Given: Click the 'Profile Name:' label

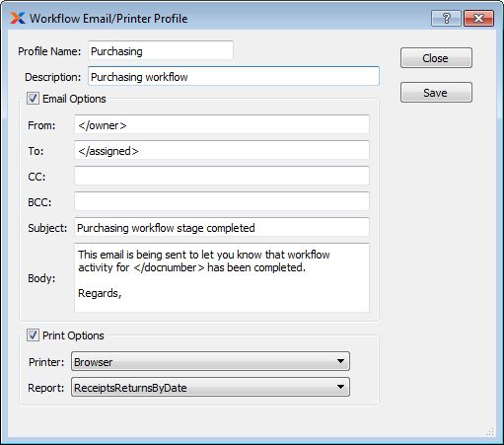Looking at the screenshot, I should coord(49,51).
